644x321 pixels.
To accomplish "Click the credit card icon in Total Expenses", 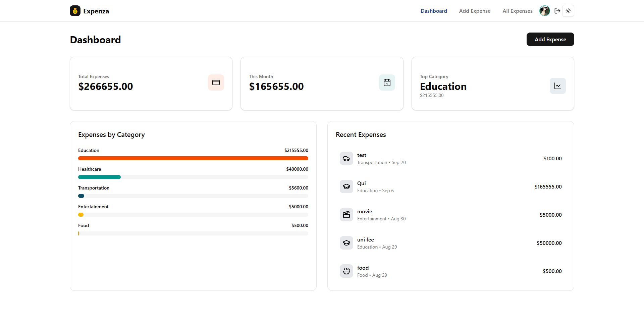I will click(x=216, y=83).
